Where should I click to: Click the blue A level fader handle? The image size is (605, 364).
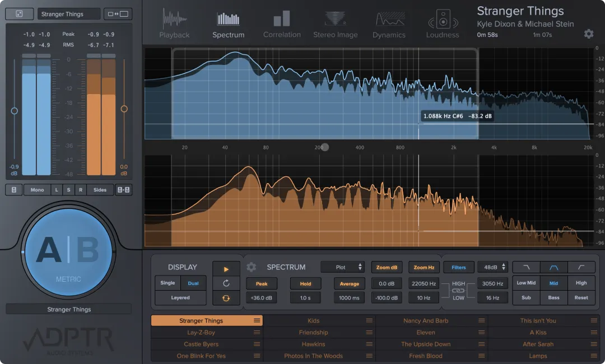point(14,111)
